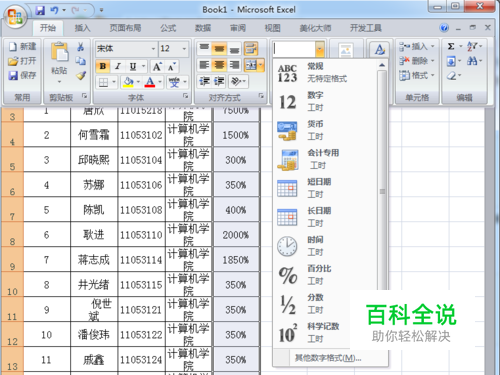500x375 pixels.
Task: Click the Copy icon
Action: tap(80, 61)
